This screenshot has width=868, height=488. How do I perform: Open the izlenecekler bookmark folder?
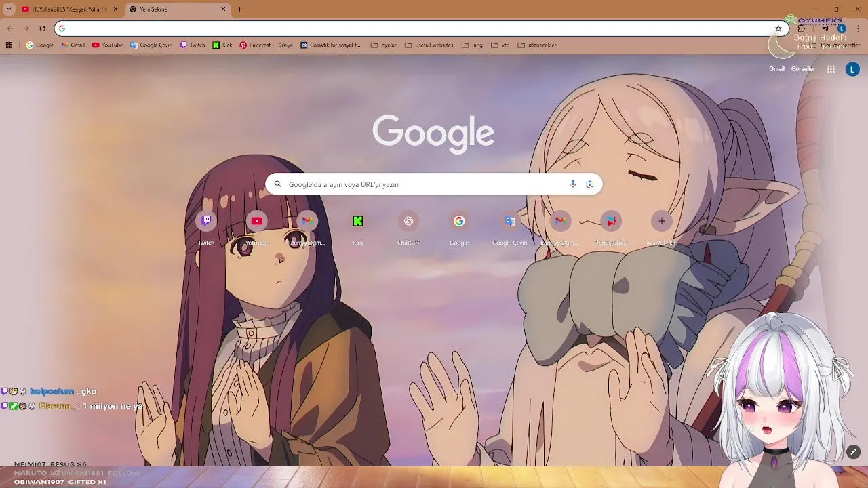537,45
